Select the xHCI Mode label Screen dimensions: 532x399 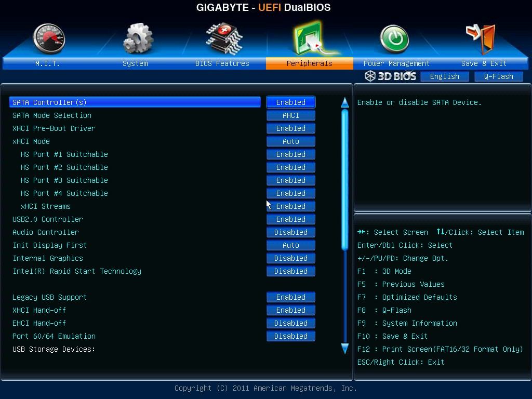click(x=31, y=141)
